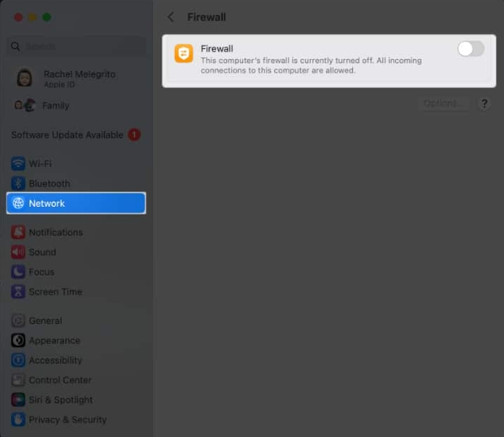Select the Focus moon icon
Viewport: 504px width, 437px height.
coord(19,272)
